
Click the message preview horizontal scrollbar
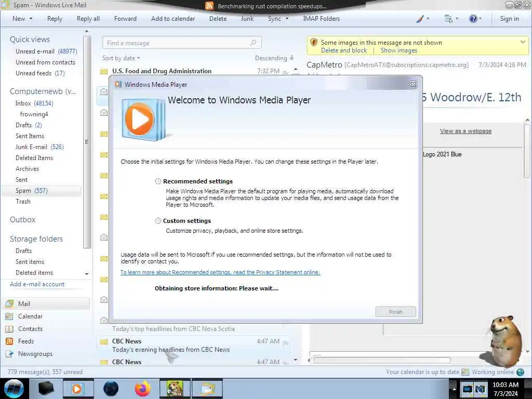pyautogui.click(x=382, y=361)
